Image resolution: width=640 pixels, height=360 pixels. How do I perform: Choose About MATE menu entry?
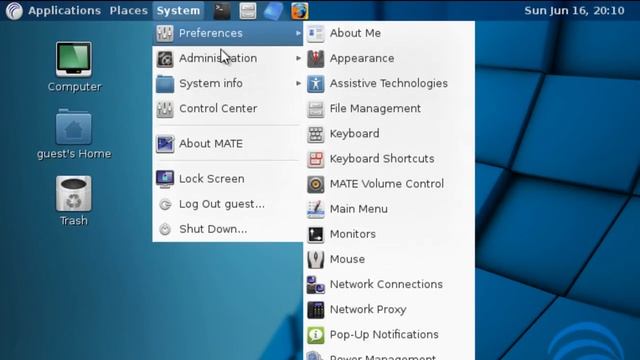tap(228, 144)
